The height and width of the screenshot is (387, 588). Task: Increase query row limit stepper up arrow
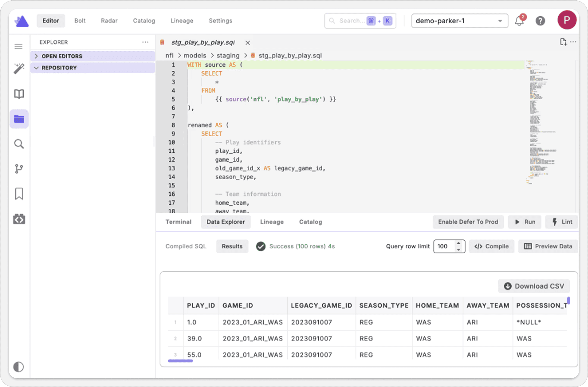coord(459,243)
